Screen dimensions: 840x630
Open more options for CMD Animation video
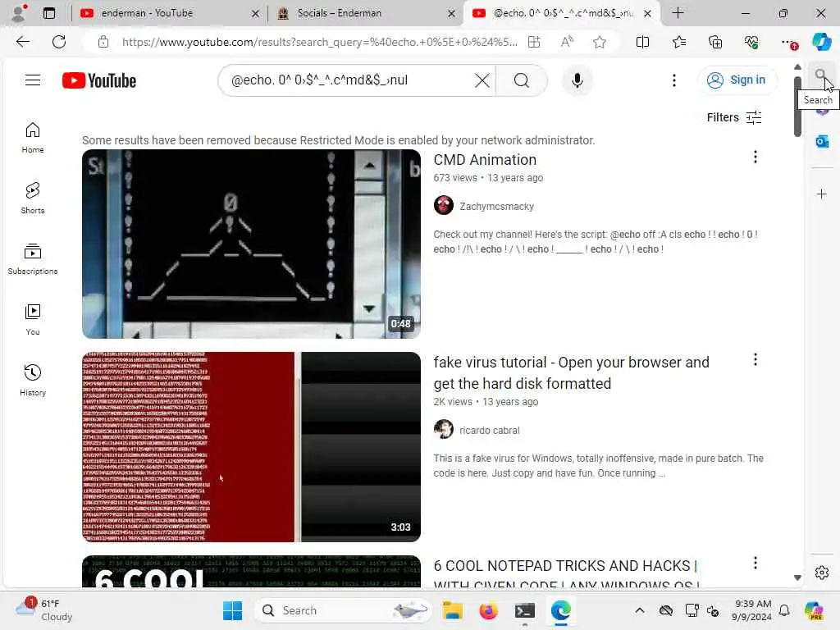(x=756, y=157)
